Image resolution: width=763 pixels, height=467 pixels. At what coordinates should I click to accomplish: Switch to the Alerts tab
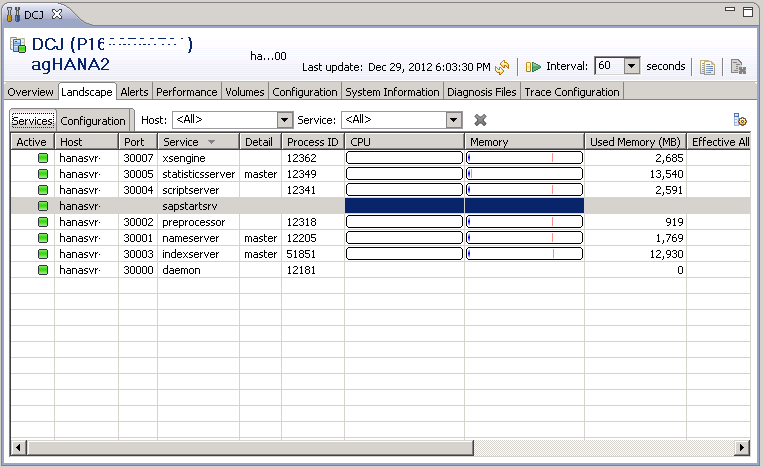tap(134, 92)
